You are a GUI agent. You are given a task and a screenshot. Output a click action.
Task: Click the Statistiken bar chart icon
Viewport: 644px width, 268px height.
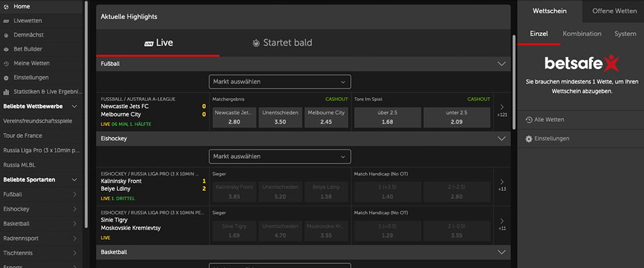pos(6,92)
